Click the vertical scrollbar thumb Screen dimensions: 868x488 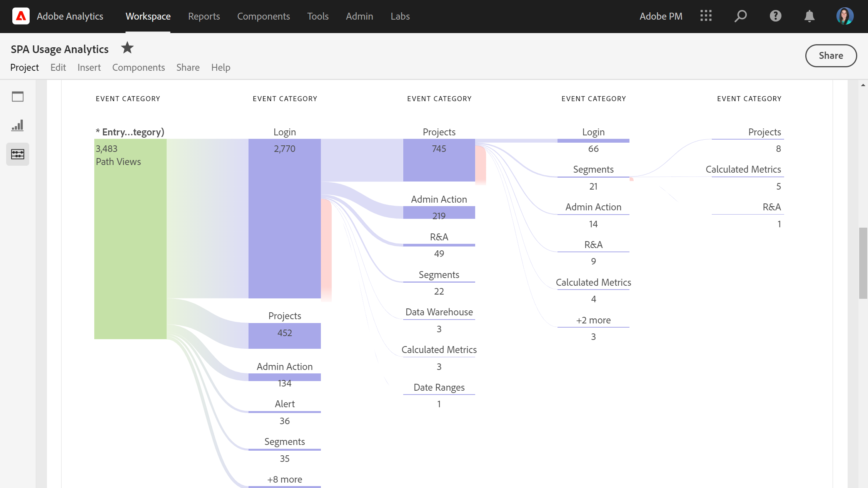(x=863, y=263)
